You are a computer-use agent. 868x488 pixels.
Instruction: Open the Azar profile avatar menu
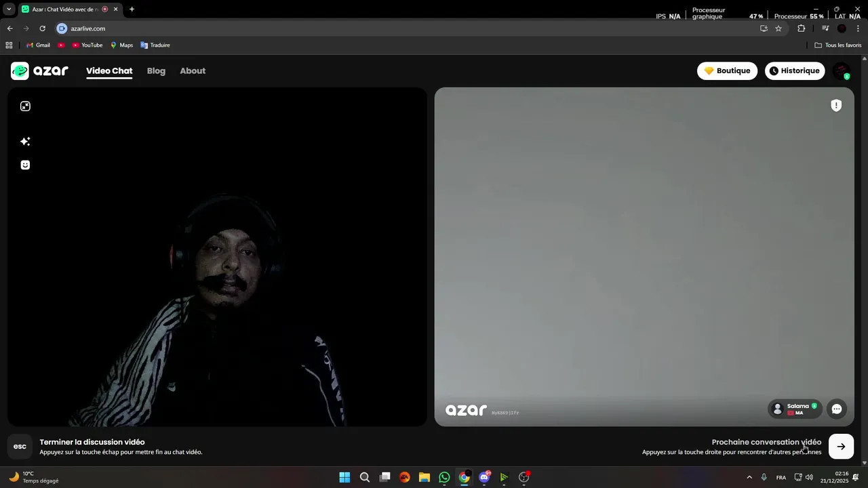click(842, 70)
